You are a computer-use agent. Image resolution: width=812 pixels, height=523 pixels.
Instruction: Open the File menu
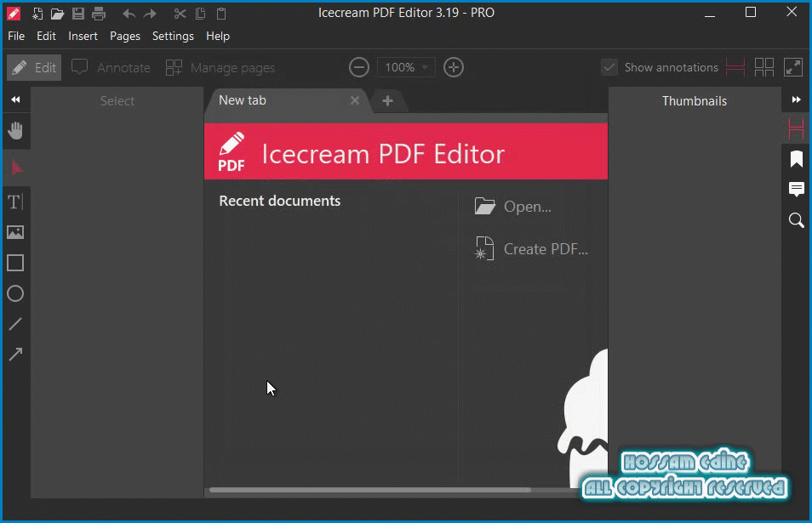[16, 37]
